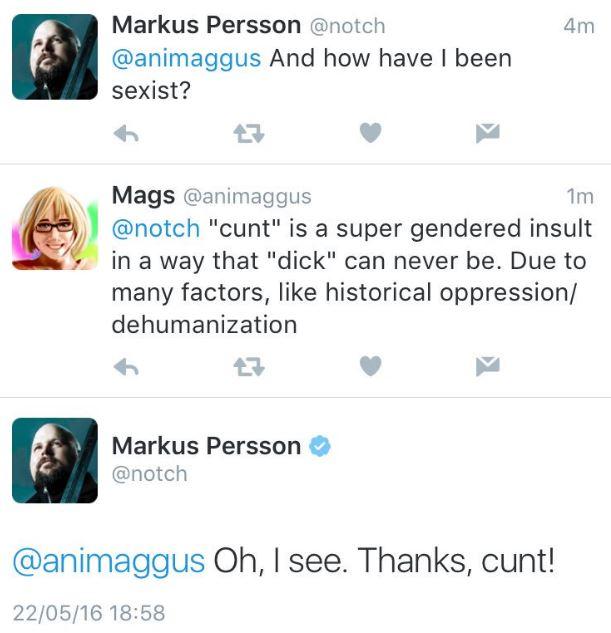611x633 pixels.
Task: Click the Mags display name
Action: 143,196
